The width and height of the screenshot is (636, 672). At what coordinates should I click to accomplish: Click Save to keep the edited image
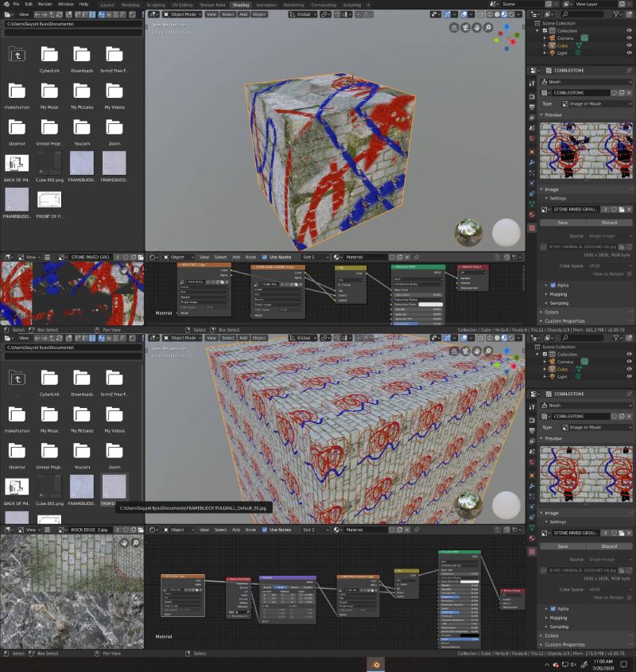564,222
